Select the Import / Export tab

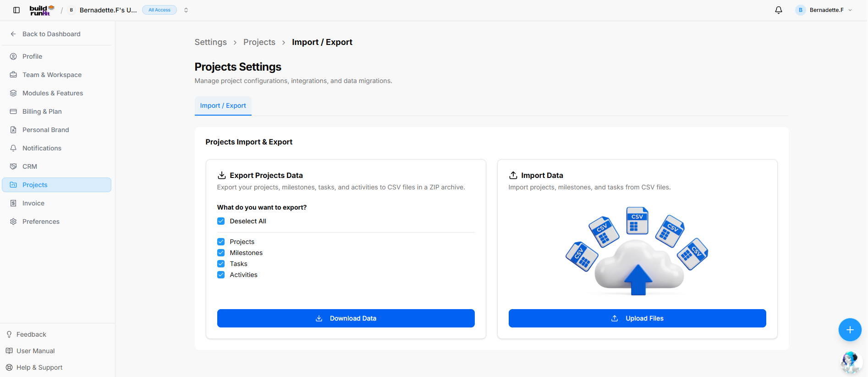(223, 105)
